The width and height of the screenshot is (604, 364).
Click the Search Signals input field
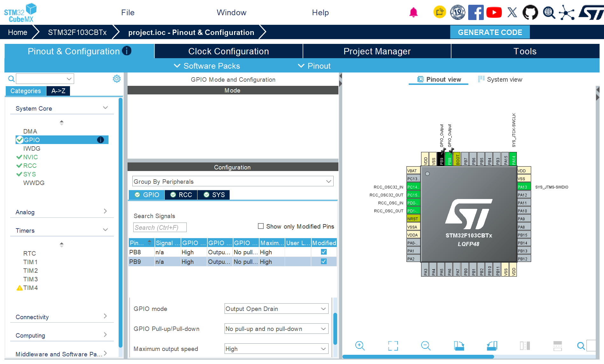[x=160, y=227]
